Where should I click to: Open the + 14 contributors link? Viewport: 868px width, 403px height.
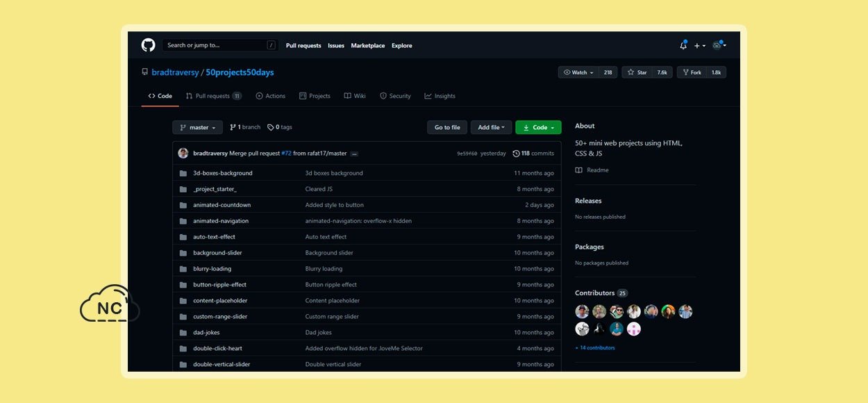[595, 347]
